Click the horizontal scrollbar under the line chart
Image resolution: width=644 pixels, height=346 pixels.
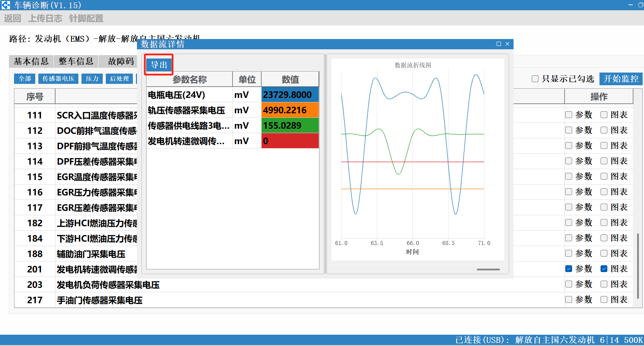pos(488,269)
